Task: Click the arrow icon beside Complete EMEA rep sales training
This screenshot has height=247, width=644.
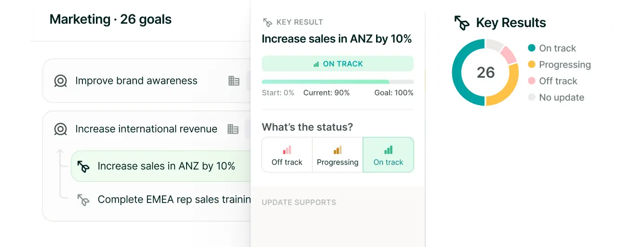Action: coord(84,200)
